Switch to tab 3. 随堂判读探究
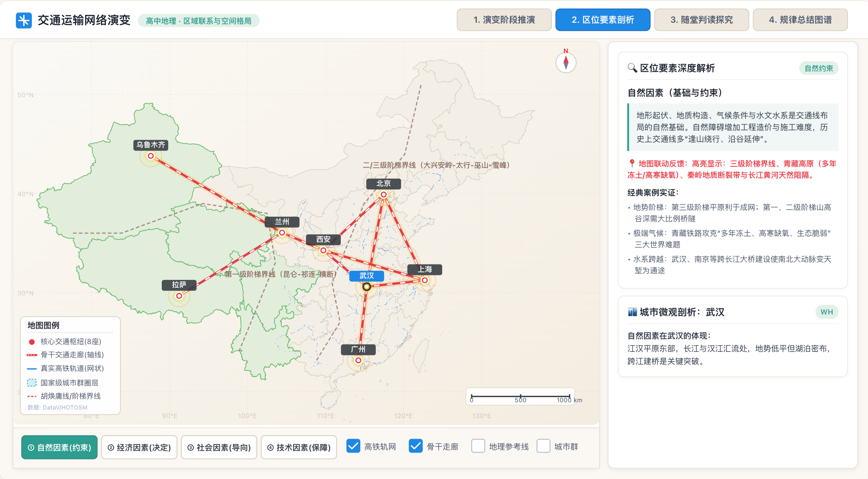This screenshot has height=479, width=868. coord(701,20)
